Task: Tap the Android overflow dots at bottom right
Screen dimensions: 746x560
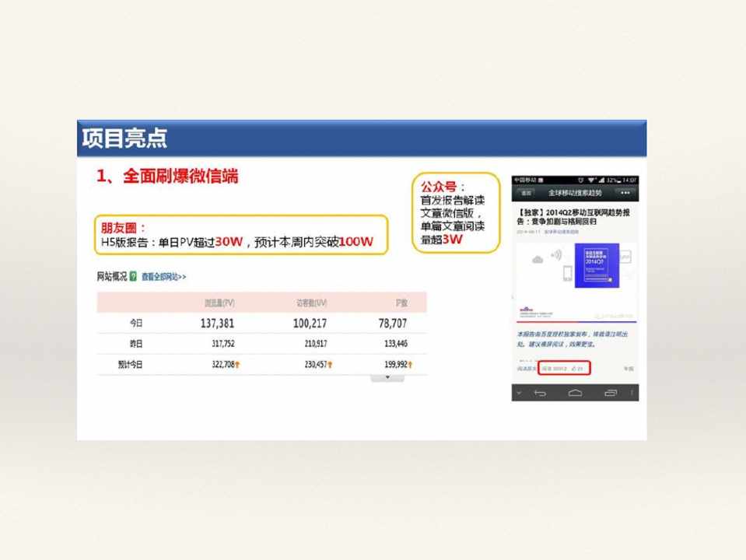Action: point(632,393)
